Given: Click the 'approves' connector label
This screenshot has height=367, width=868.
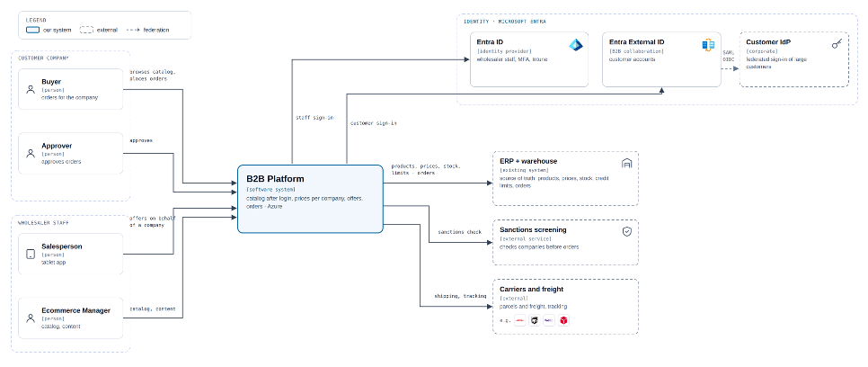Looking at the screenshot, I should [x=141, y=141].
